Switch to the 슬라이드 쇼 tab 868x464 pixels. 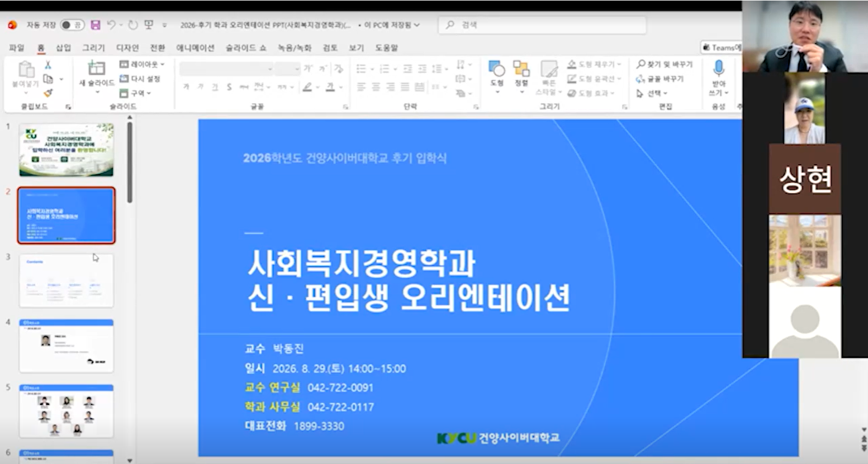pos(246,48)
